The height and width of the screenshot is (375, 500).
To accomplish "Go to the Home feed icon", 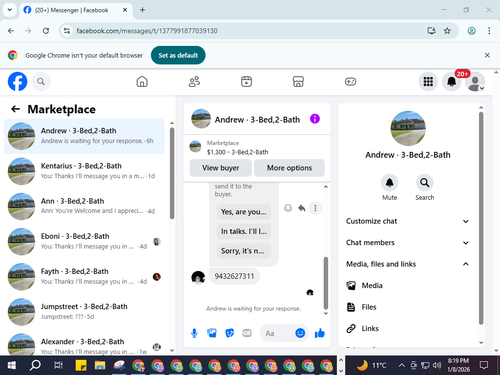I will (x=142, y=81).
